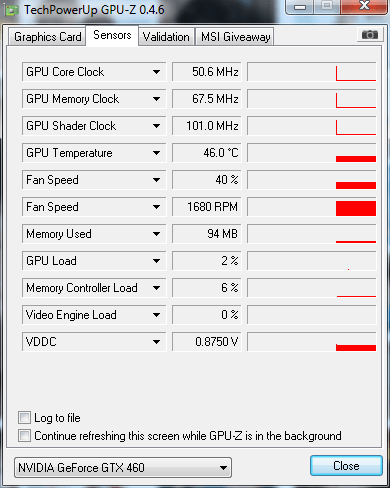Expand the NVIDIA GeForce GTX 460 selector

point(123,468)
